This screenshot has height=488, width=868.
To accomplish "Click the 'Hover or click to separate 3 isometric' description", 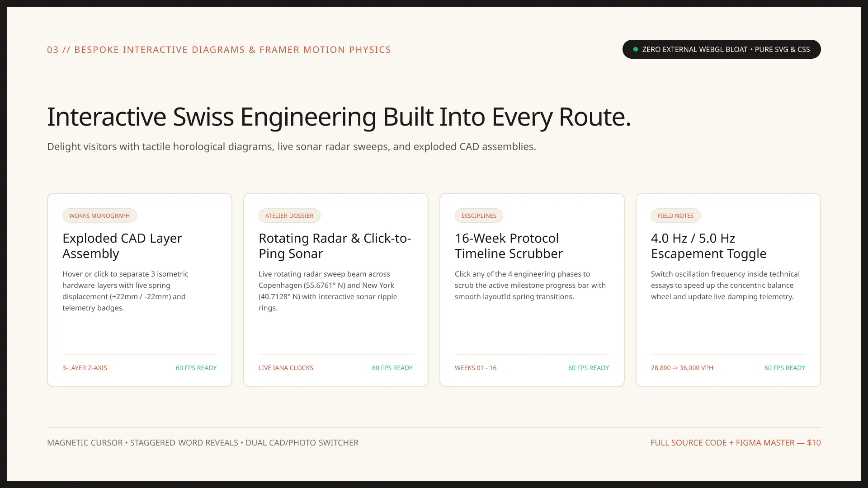I will click(x=125, y=291).
